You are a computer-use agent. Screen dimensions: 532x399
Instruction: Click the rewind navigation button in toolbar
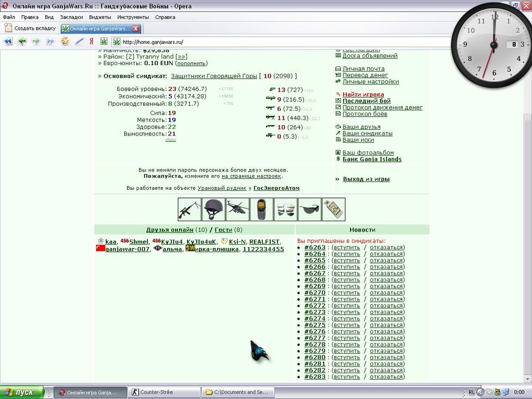8,41
